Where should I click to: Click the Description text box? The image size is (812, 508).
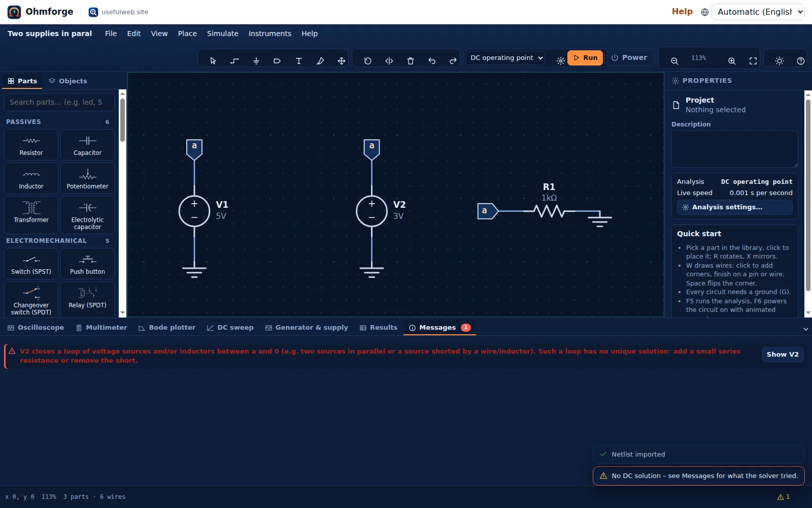(734, 149)
